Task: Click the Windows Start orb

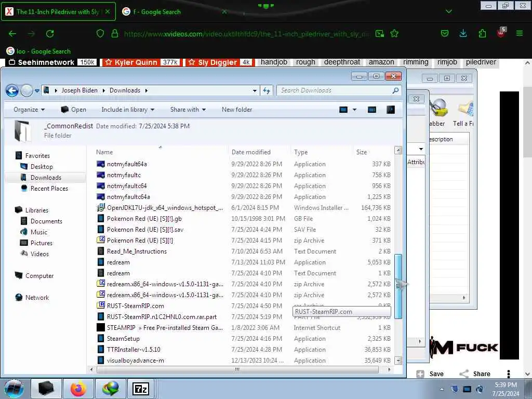Action: coord(14,389)
